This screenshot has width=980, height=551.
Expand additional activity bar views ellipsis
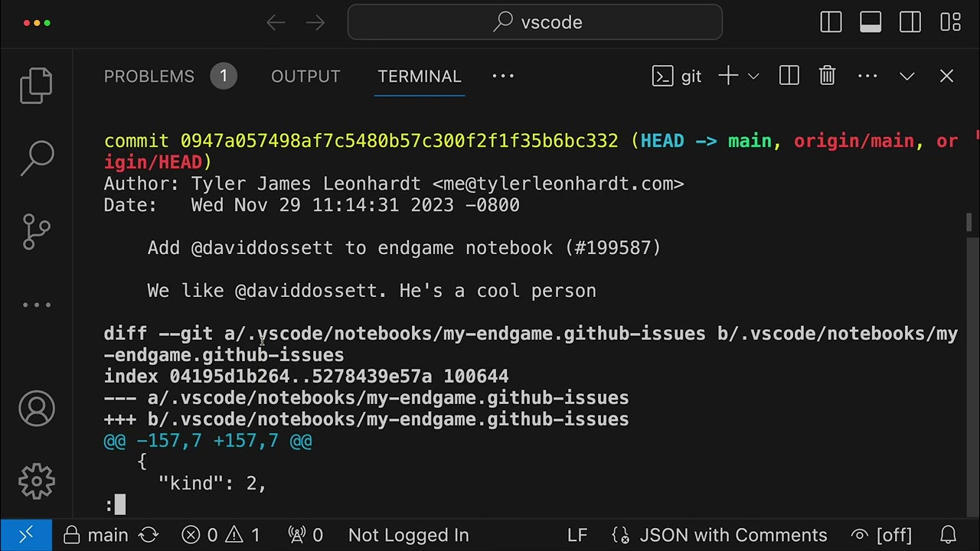[36, 305]
